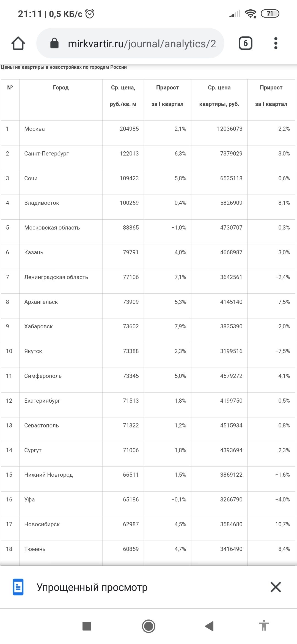Open the tab switcher showing 6 tabs

click(245, 43)
